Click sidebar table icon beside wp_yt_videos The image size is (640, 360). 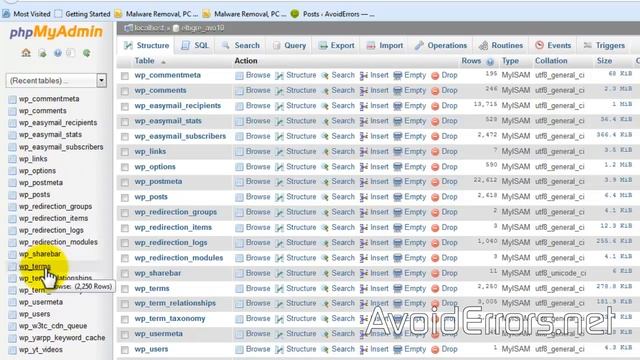pyautogui.click(x=13, y=350)
